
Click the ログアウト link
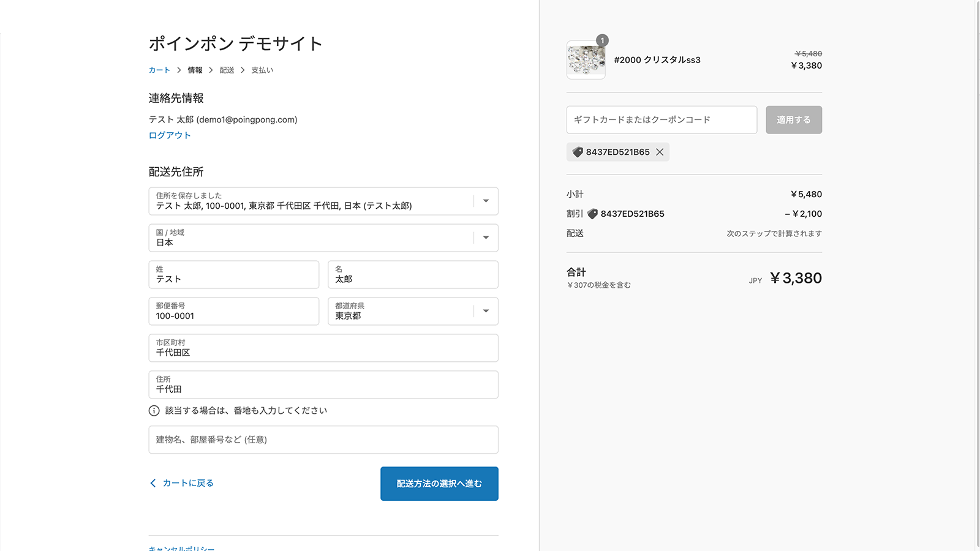168,135
